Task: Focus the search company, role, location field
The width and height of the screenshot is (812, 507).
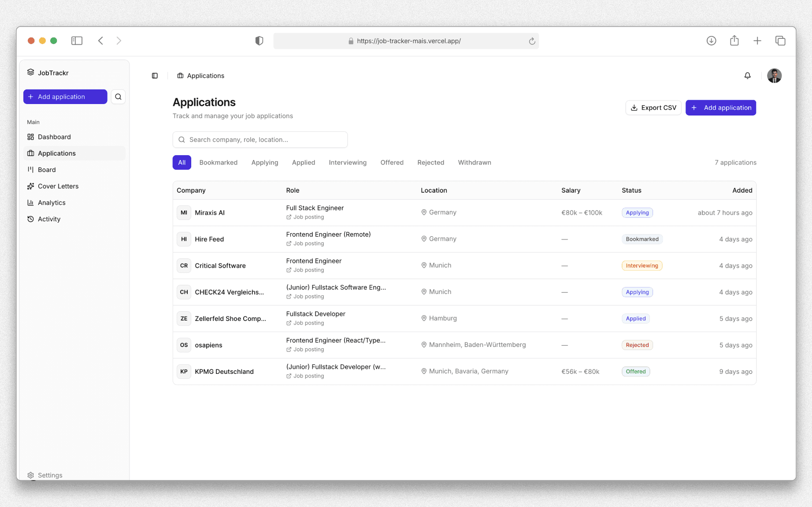Action: pos(260,139)
